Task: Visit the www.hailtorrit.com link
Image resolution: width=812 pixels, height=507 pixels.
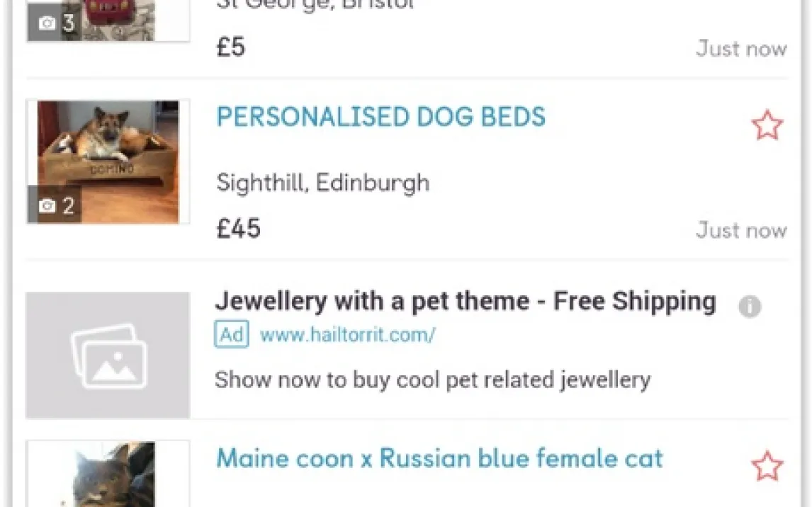Action: [x=347, y=334]
